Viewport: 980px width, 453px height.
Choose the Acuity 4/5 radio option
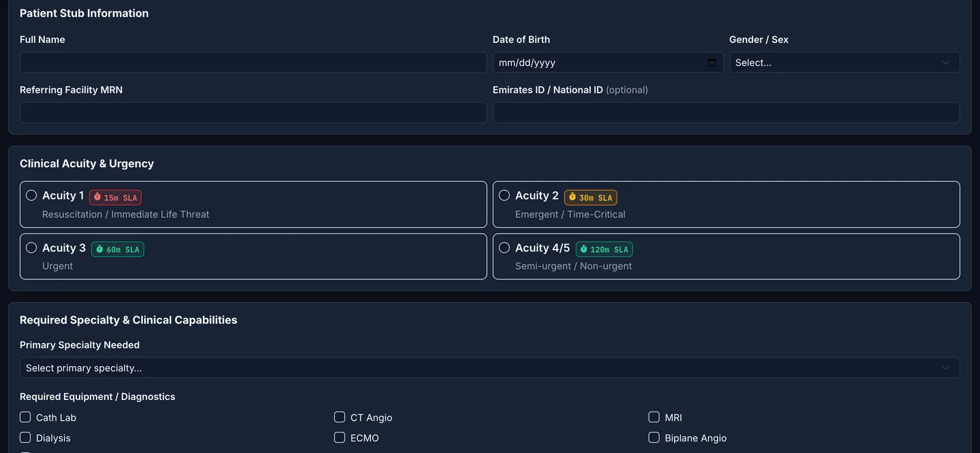point(504,248)
